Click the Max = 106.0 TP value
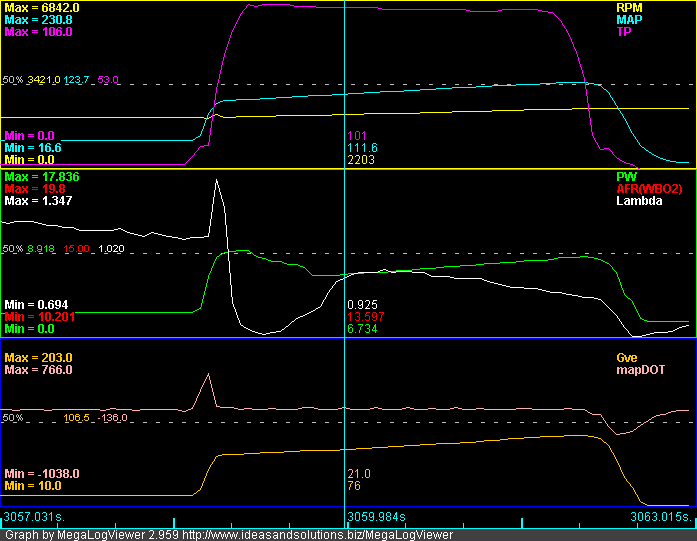697x541 pixels. (x=38, y=32)
